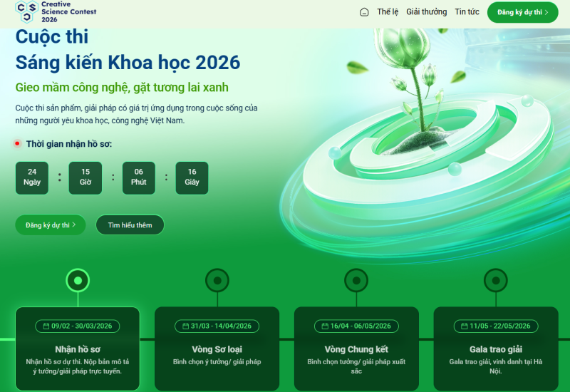Click the calendar icon for 16/04 - 06/05/2026
The height and width of the screenshot is (392, 570).
pos(325,326)
